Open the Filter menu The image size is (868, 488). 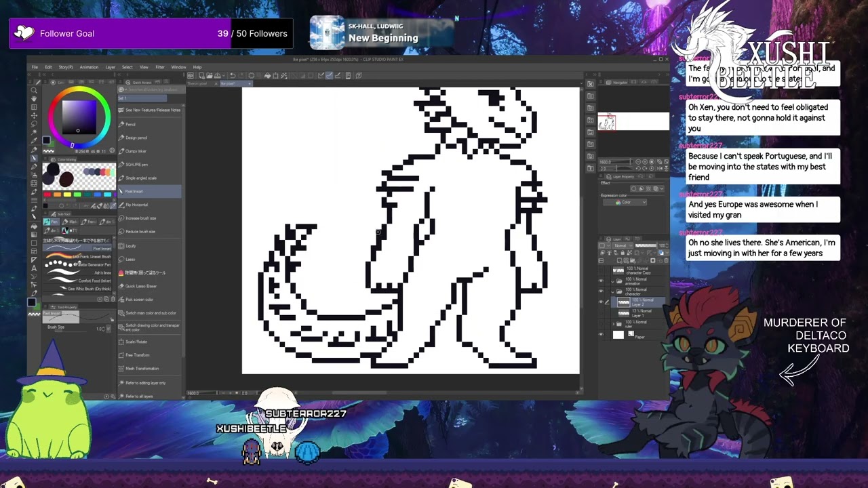coord(160,67)
